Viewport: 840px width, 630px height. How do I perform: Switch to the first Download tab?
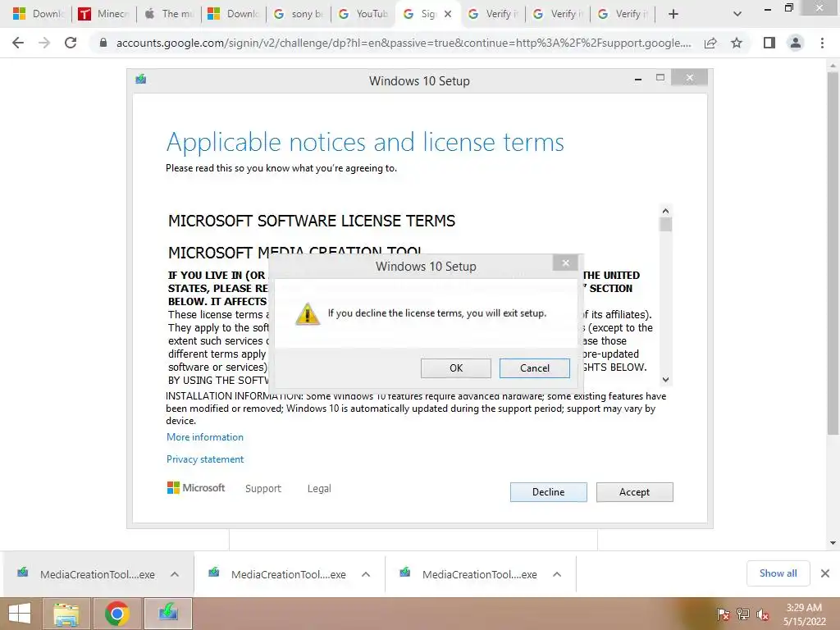[38, 14]
